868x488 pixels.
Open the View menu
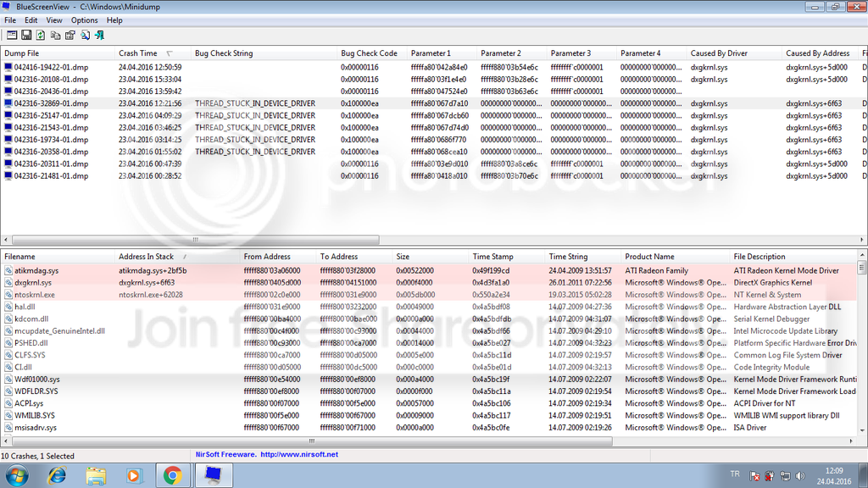coord(53,20)
